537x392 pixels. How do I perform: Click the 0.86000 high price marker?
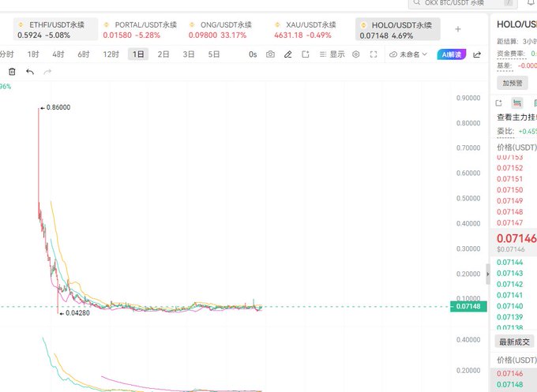[x=55, y=107]
